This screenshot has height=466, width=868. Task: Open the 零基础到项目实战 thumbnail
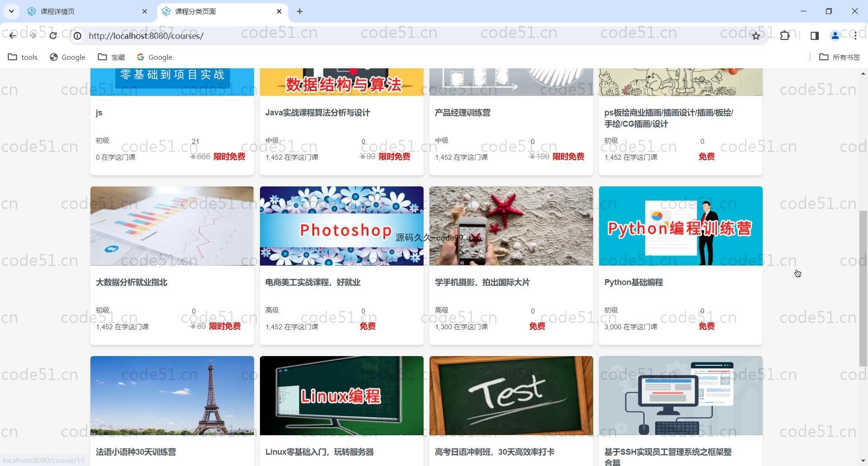tap(172, 82)
